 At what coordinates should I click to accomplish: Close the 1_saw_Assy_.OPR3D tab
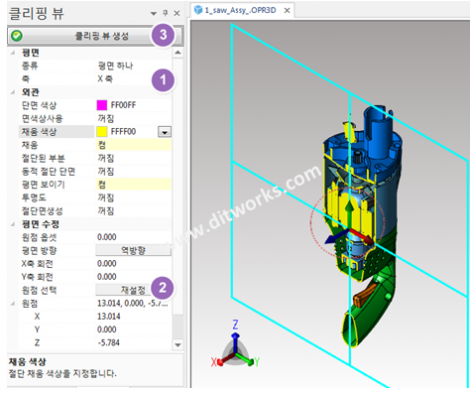[287, 11]
